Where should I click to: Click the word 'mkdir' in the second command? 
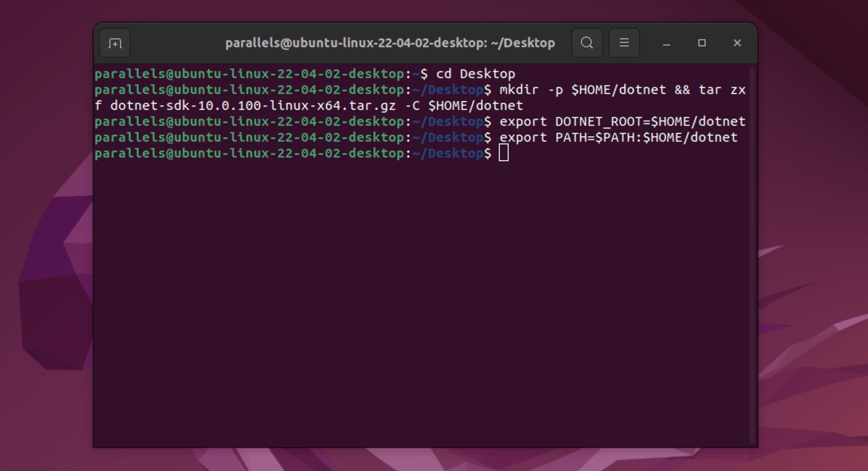(519, 90)
